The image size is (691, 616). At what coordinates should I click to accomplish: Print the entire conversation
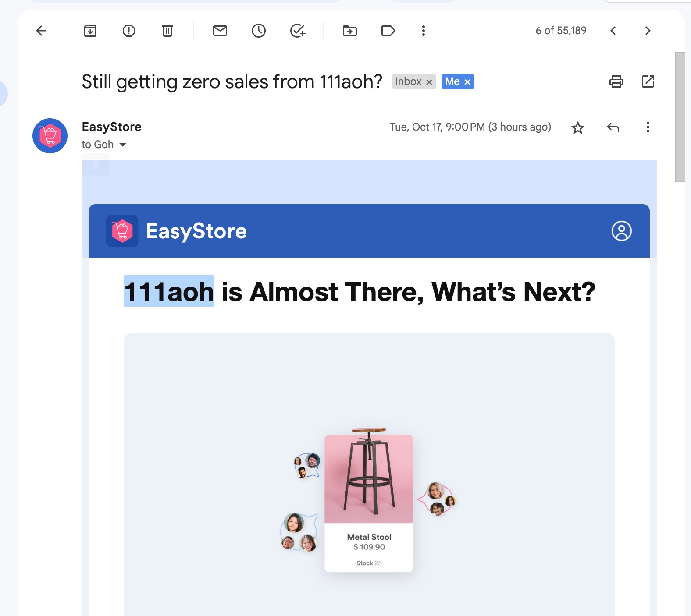[x=616, y=81]
